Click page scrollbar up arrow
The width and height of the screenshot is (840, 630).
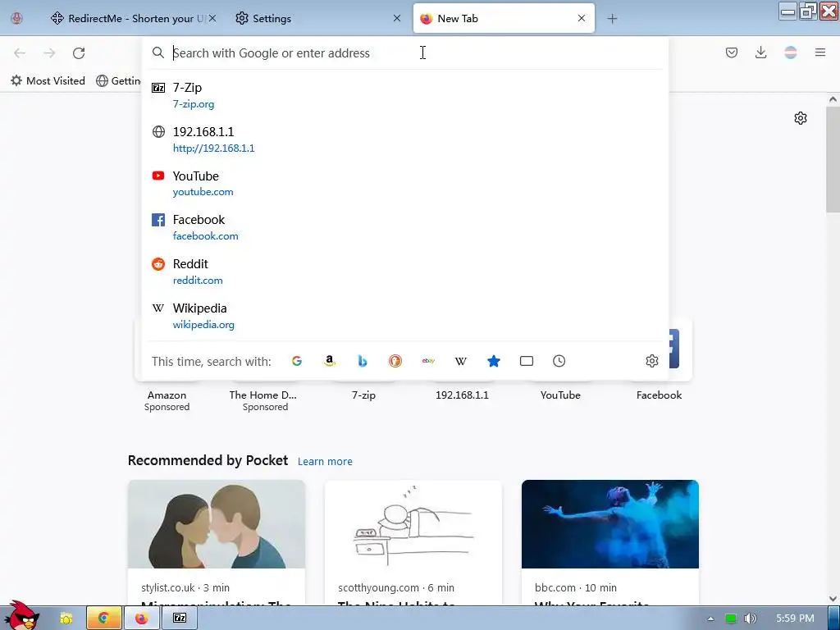click(833, 99)
